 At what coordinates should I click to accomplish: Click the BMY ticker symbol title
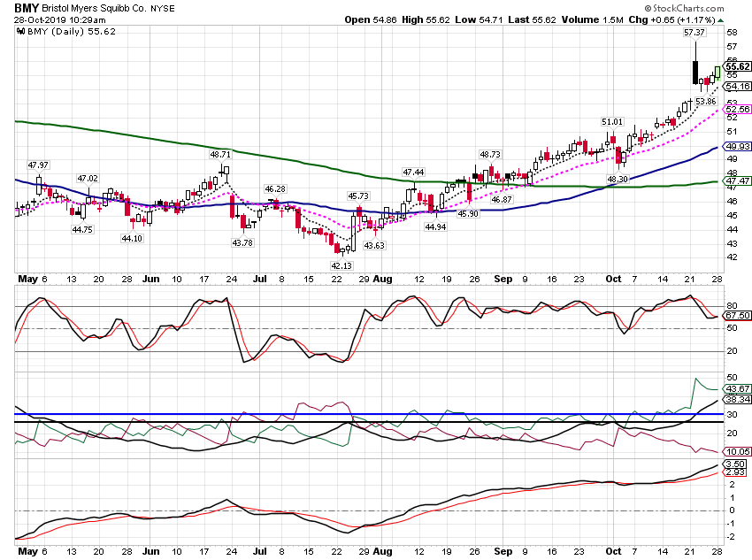click(x=26, y=8)
